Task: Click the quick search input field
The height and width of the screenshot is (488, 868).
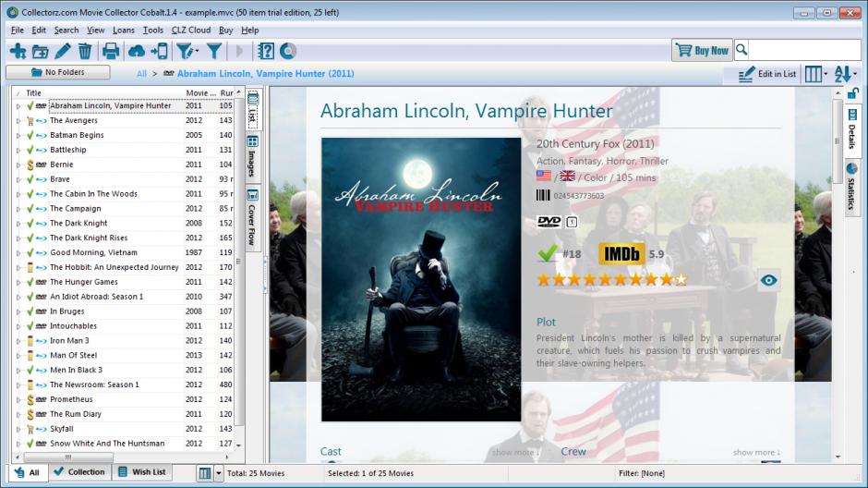Action: click(x=805, y=51)
